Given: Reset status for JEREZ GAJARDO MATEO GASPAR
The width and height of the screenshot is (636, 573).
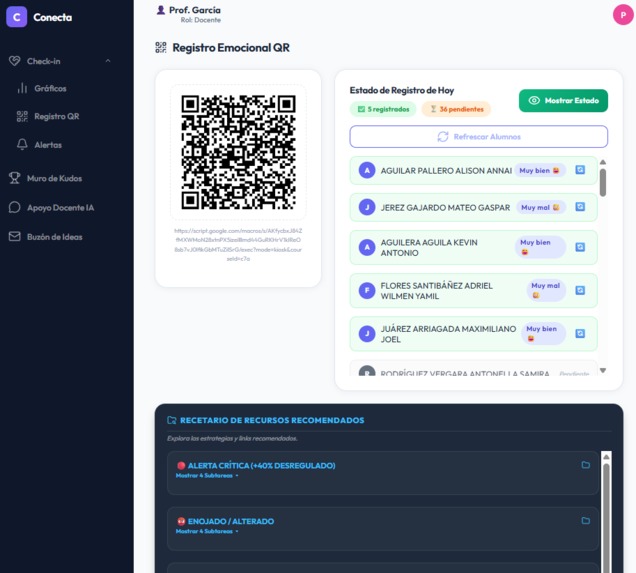Looking at the screenshot, I should point(580,207).
